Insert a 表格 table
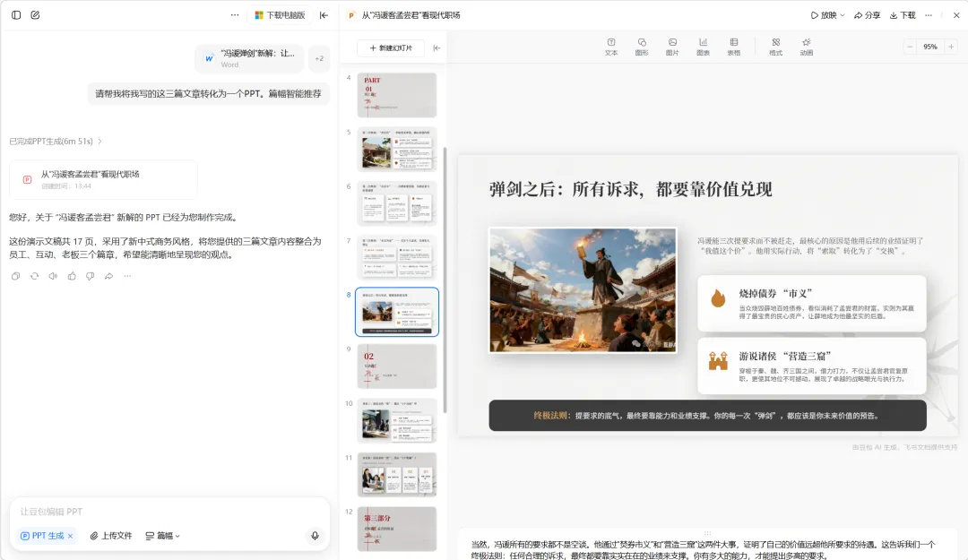Viewport: 968px width, 560px height. coord(733,47)
